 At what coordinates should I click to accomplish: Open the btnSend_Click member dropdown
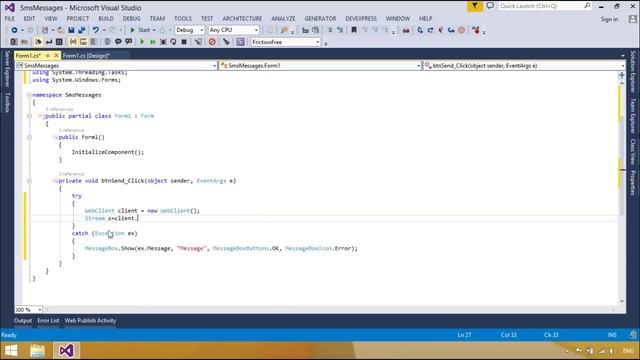pyautogui.click(x=524, y=66)
